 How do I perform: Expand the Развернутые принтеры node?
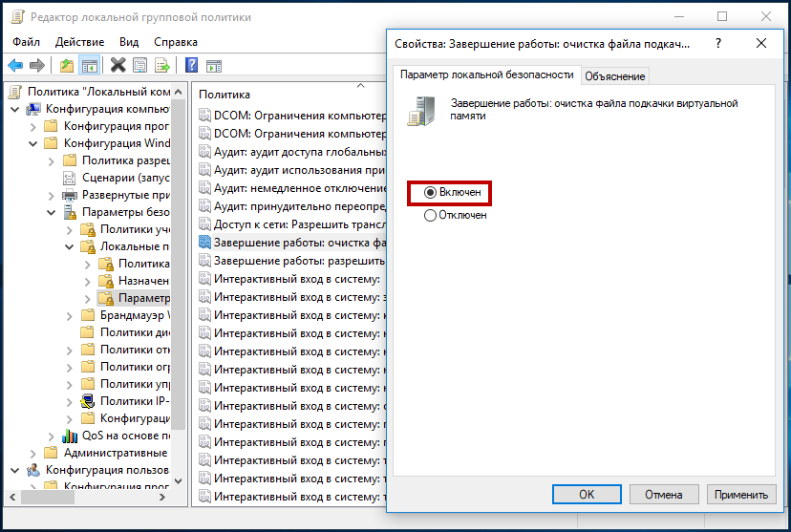pos(52,195)
